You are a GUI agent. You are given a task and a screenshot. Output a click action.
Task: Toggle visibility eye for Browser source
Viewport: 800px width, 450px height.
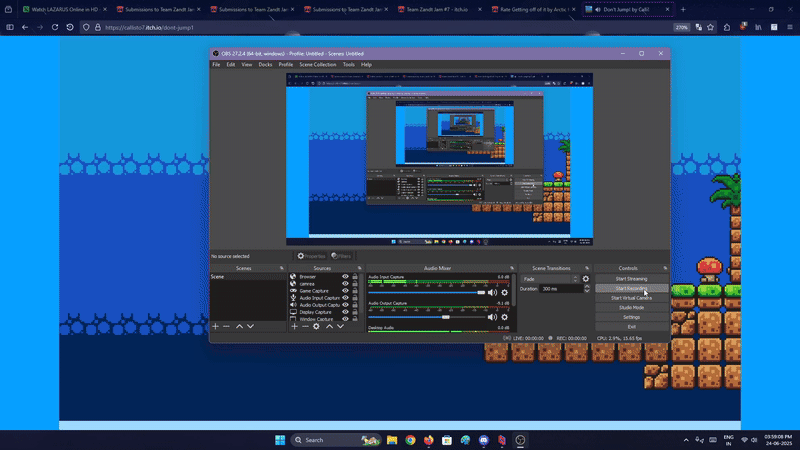tap(346, 277)
